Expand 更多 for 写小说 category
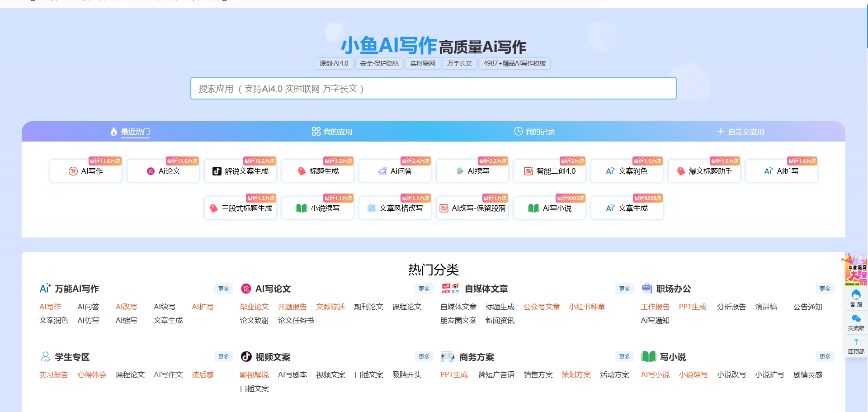Image resolution: width=868 pixels, height=412 pixels. pyautogui.click(x=825, y=357)
